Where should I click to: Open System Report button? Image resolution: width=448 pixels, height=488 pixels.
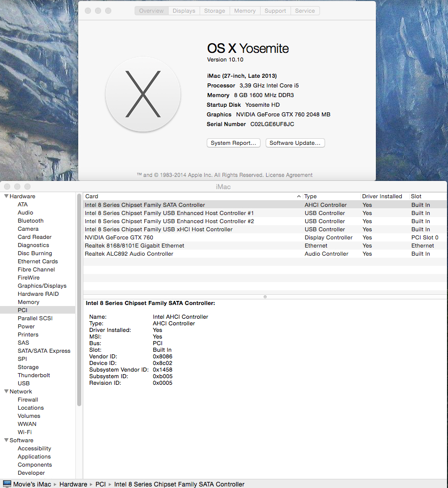point(234,143)
